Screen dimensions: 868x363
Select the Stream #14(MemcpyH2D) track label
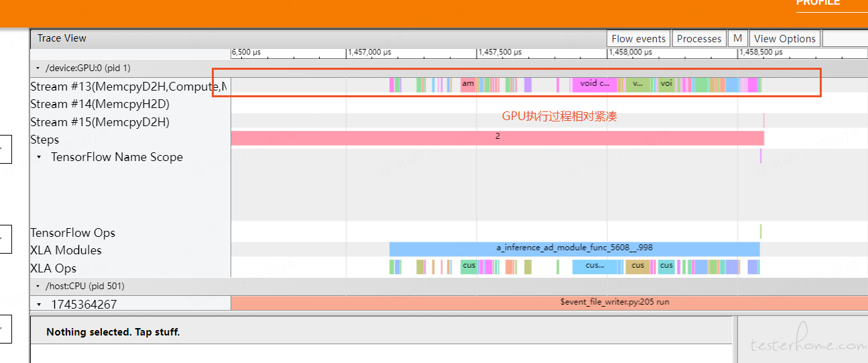pyautogui.click(x=100, y=104)
